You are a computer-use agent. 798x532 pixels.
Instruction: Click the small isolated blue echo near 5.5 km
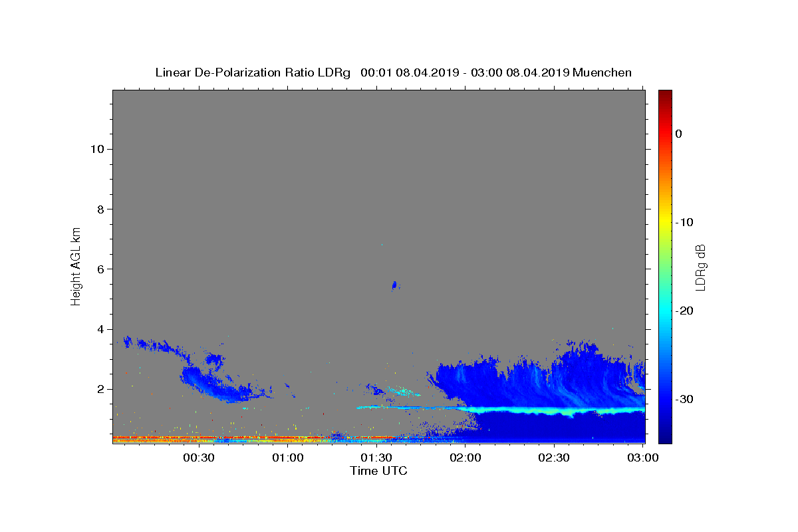(x=394, y=285)
